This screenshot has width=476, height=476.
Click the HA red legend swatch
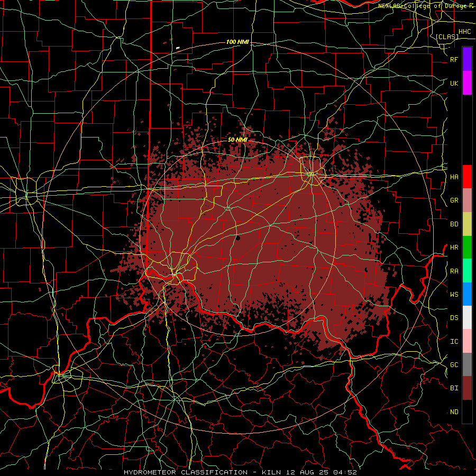(467, 177)
